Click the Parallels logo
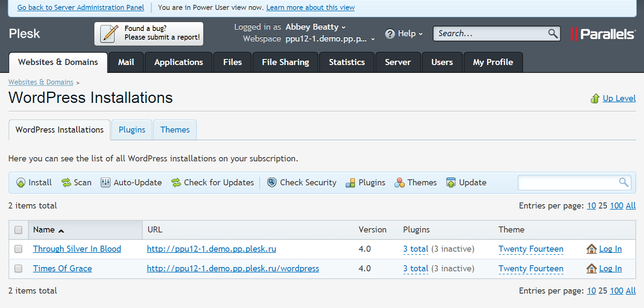 click(603, 34)
